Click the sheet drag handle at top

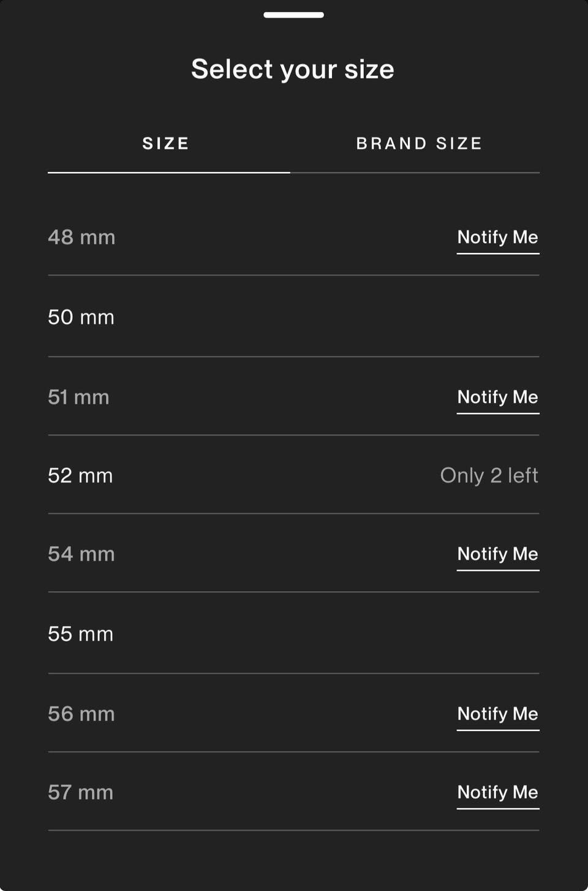[x=293, y=15]
